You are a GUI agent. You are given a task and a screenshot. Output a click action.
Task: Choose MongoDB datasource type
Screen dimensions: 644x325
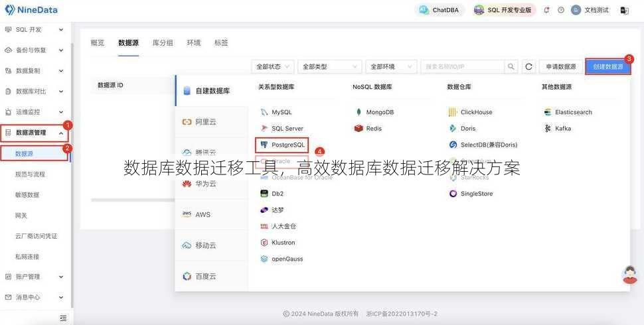[x=374, y=112]
